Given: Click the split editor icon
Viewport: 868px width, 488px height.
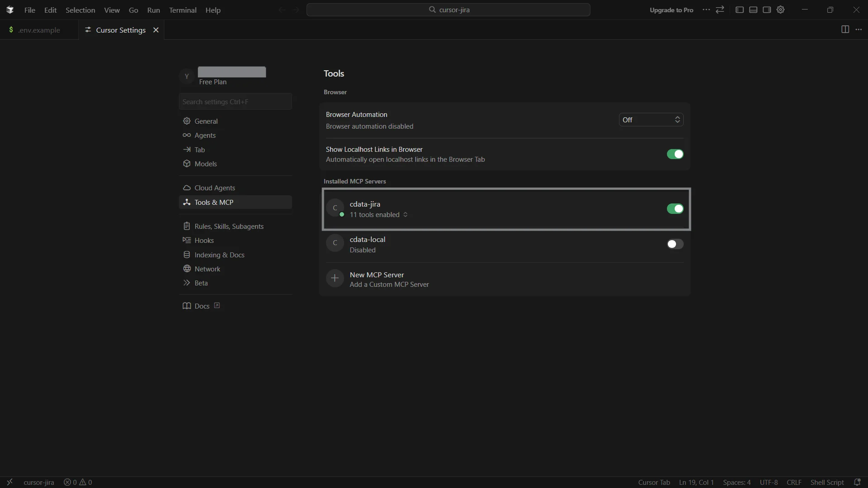Looking at the screenshot, I should [844, 29].
